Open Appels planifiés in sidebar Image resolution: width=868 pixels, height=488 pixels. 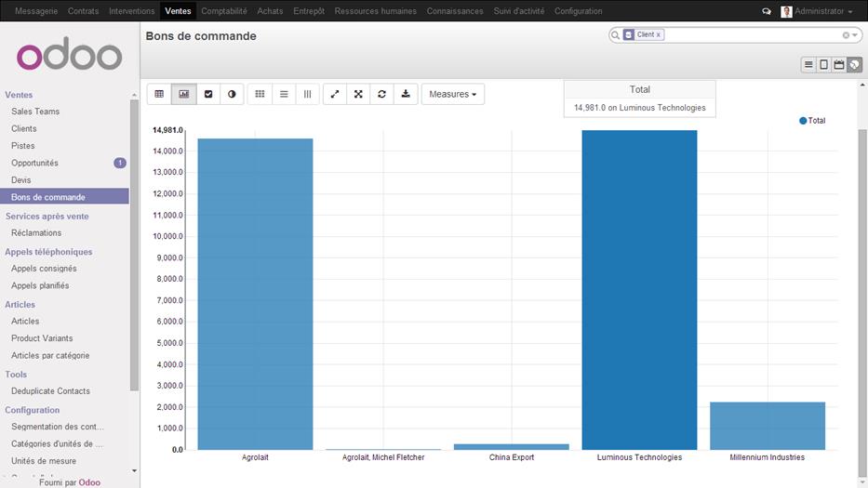[x=40, y=285]
